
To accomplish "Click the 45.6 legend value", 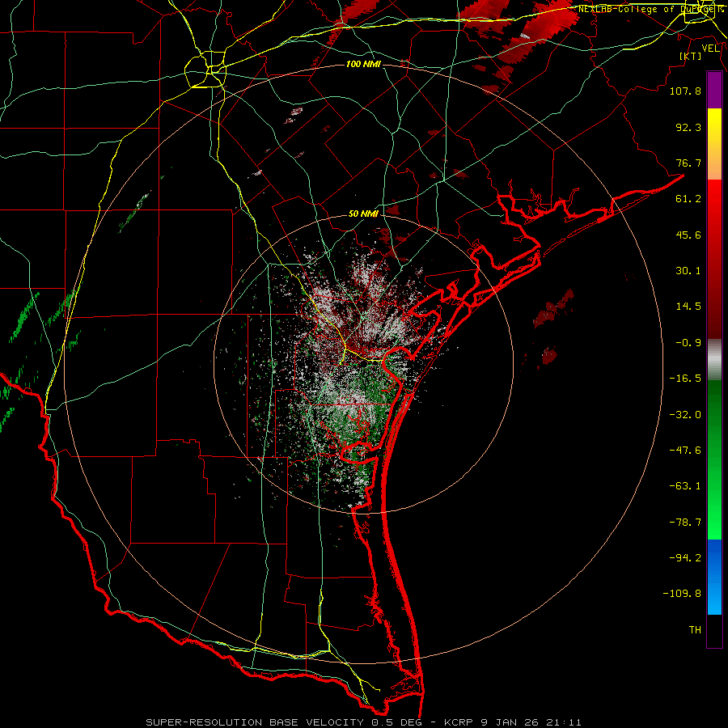I will tap(688, 235).
